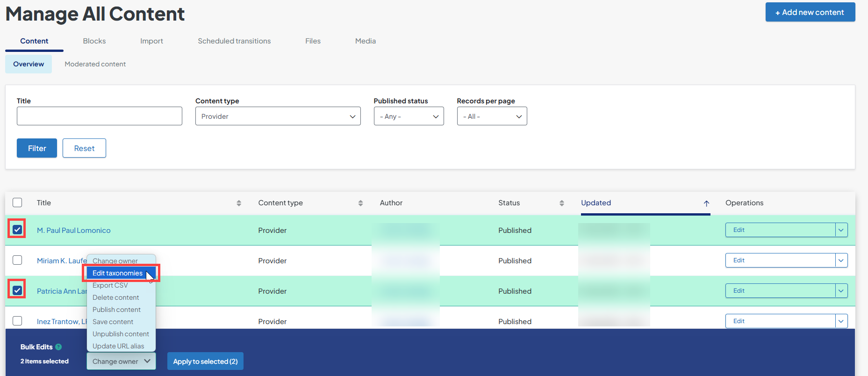Open the Published status dropdown
Screen dimensions: 868x376
click(409, 116)
